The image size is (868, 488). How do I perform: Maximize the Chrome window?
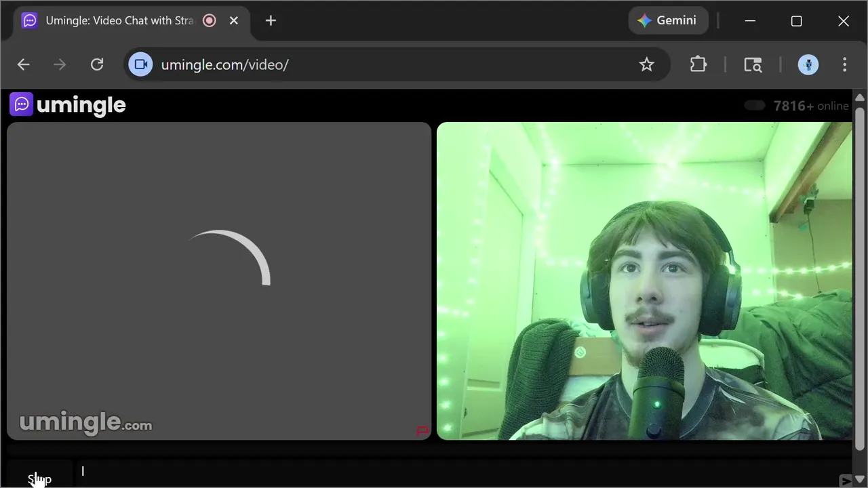pos(797,21)
